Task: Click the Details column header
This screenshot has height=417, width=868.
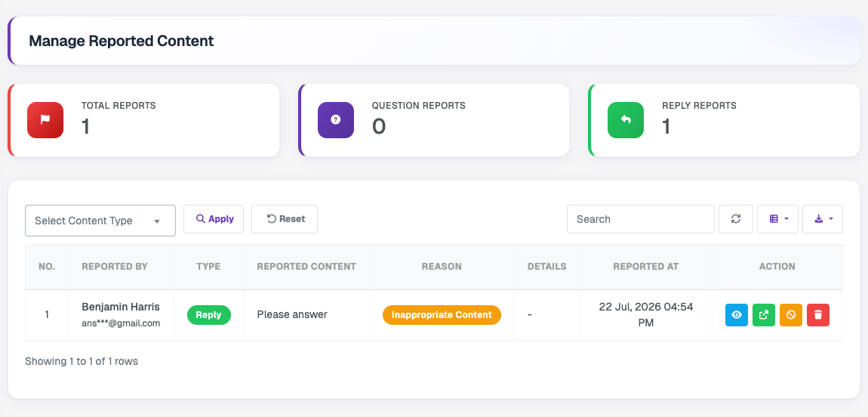Action: tap(547, 267)
